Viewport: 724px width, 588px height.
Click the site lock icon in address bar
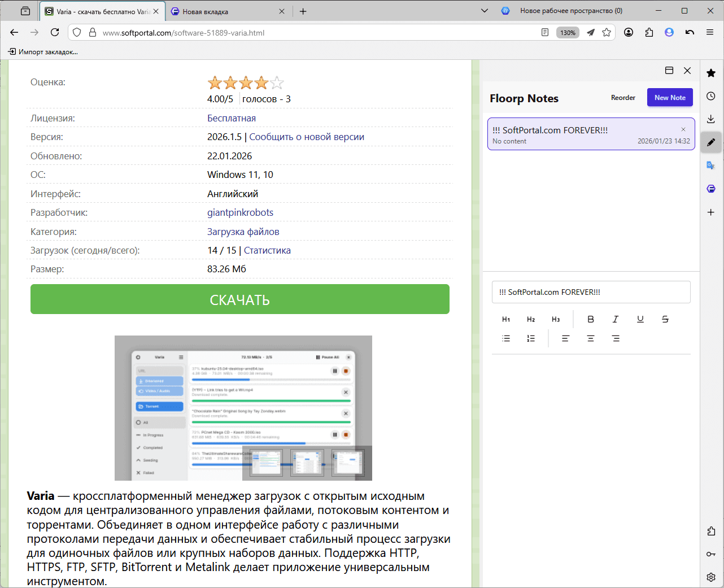coord(93,33)
